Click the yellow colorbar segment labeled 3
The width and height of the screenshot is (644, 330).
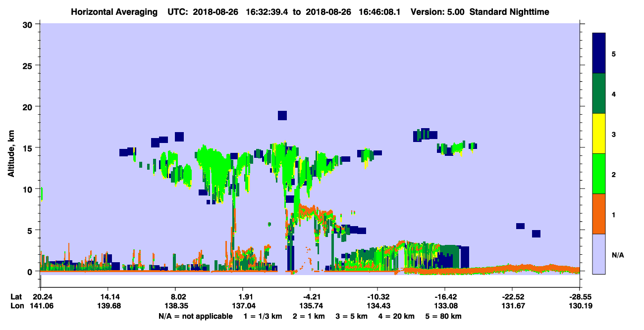coord(599,134)
